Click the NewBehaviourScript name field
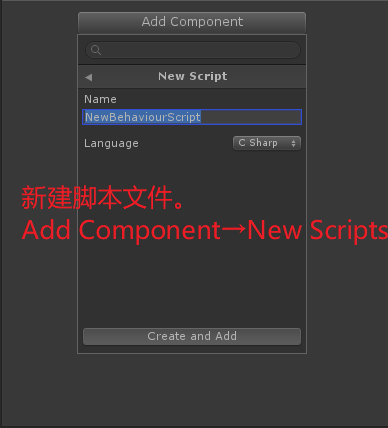The height and width of the screenshot is (428, 388). point(192,117)
